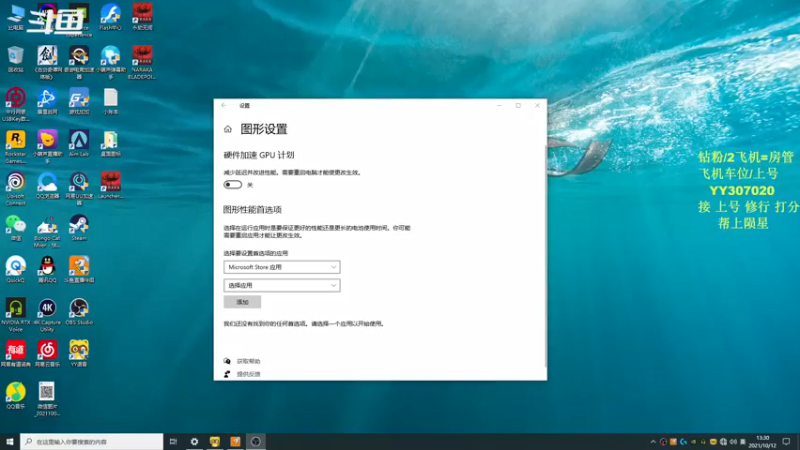
Task: Toggle the hardware-accelerated GPU scheduling switch
Action: click(x=233, y=185)
